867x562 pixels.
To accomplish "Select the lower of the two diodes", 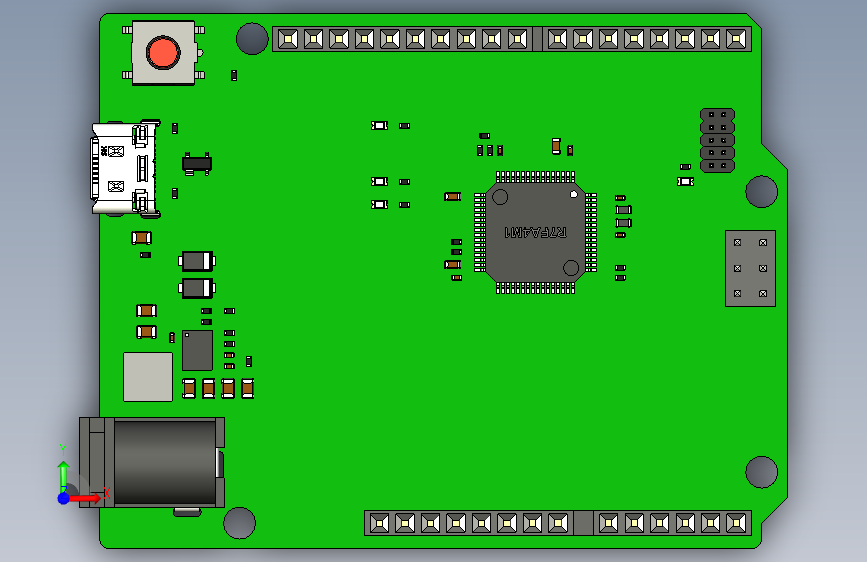I will 197,288.
